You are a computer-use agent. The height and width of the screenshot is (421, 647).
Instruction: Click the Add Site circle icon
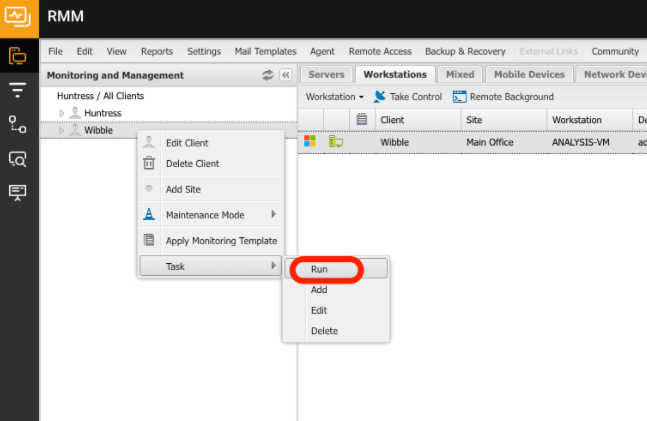point(149,189)
